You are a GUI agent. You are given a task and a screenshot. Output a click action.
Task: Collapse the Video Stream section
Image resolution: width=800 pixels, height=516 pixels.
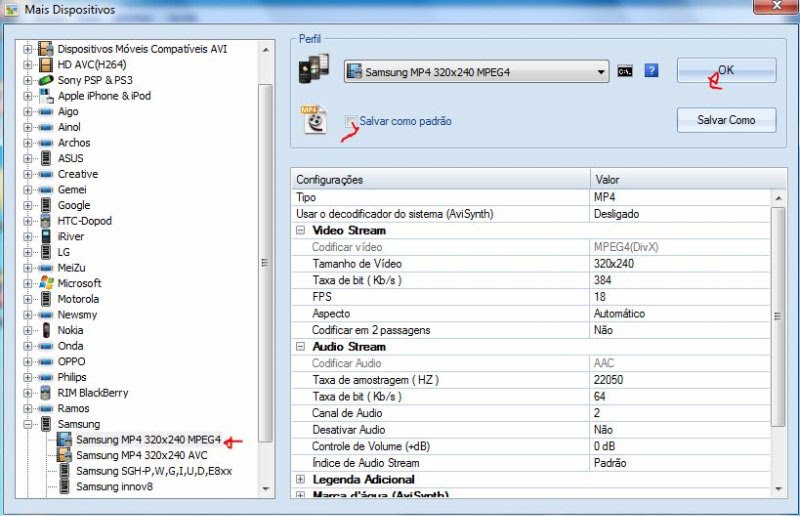(x=301, y=230)
